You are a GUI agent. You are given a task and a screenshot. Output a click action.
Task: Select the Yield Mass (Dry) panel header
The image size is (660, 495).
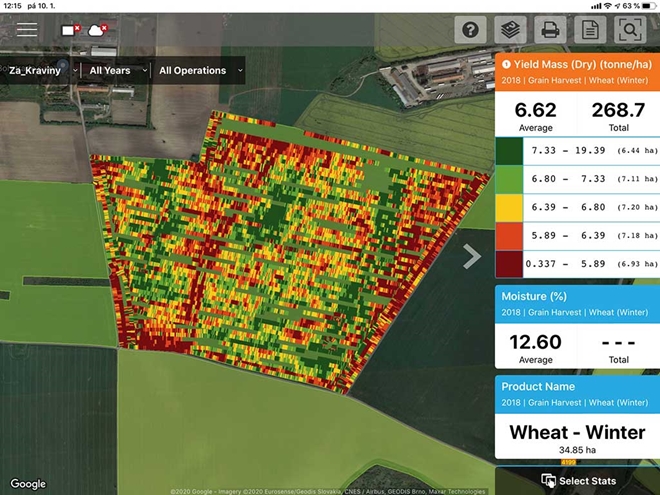[577, 70]
